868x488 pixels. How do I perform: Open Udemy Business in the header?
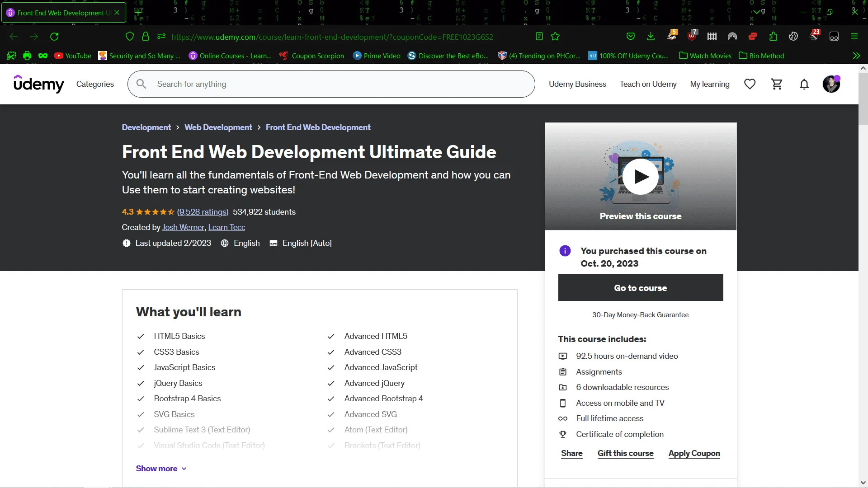click(x=577, y=84)
